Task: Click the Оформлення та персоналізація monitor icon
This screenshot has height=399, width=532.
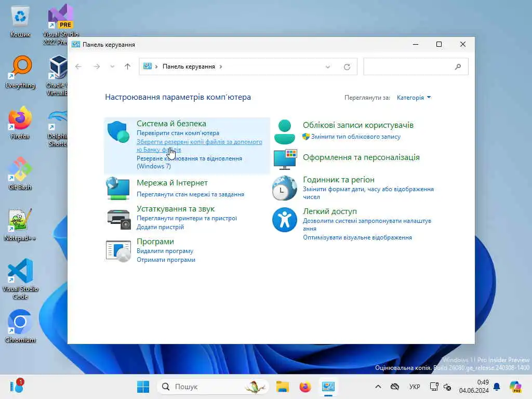Action: 285,159
